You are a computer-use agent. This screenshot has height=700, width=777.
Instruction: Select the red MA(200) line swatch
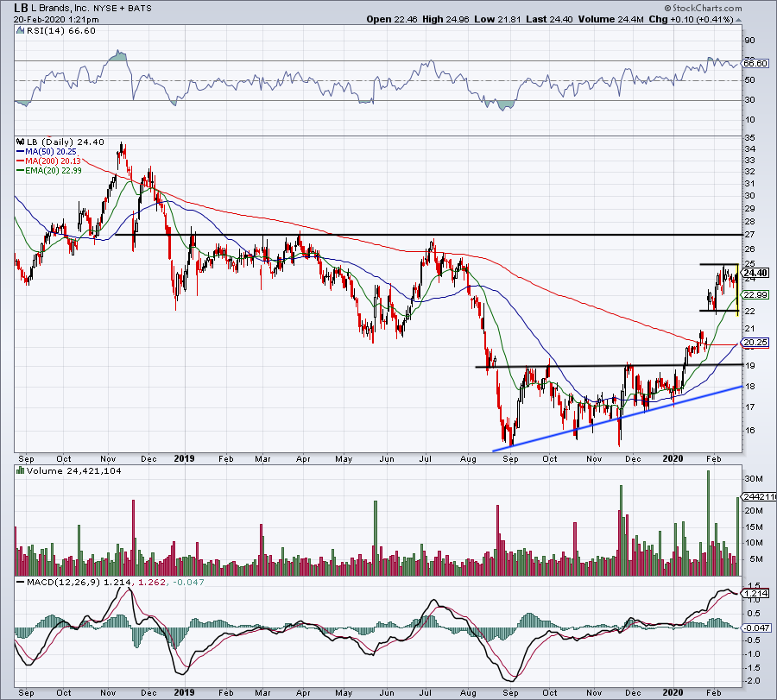pyautogui.click(x=21, y=161)
